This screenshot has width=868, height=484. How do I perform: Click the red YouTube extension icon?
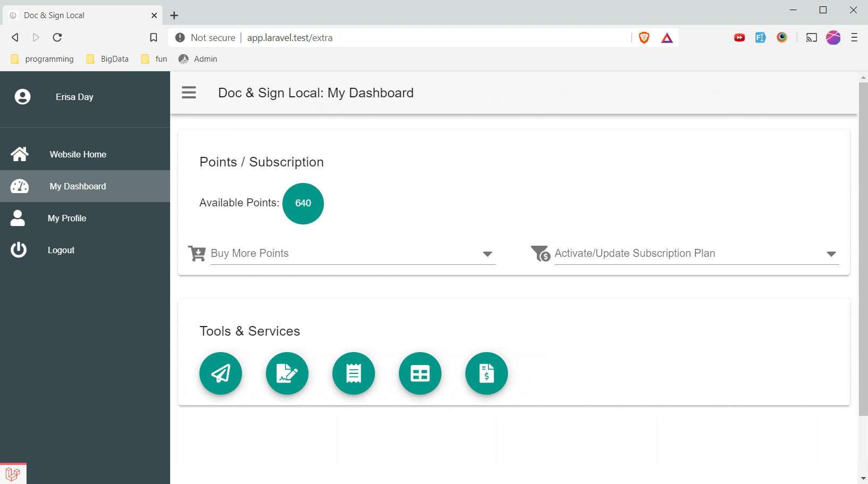click(x=739, y=38)
